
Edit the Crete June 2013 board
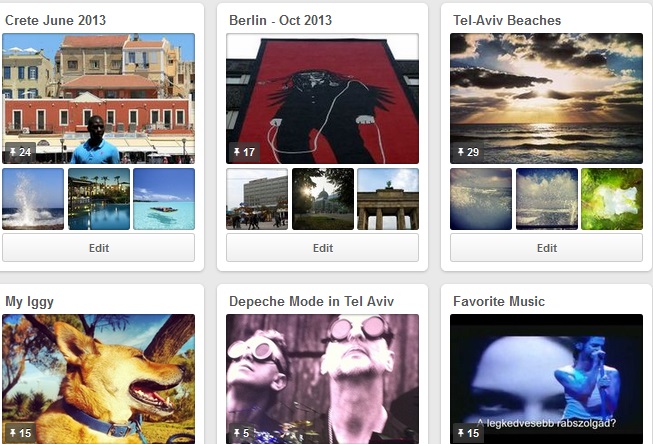coord(98,248)
